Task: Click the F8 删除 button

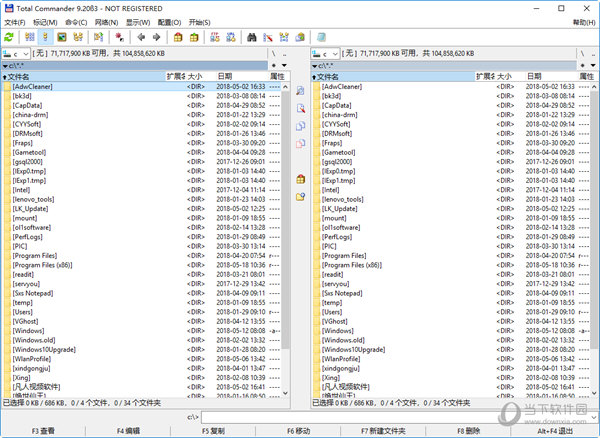Action: pos(468,431)
